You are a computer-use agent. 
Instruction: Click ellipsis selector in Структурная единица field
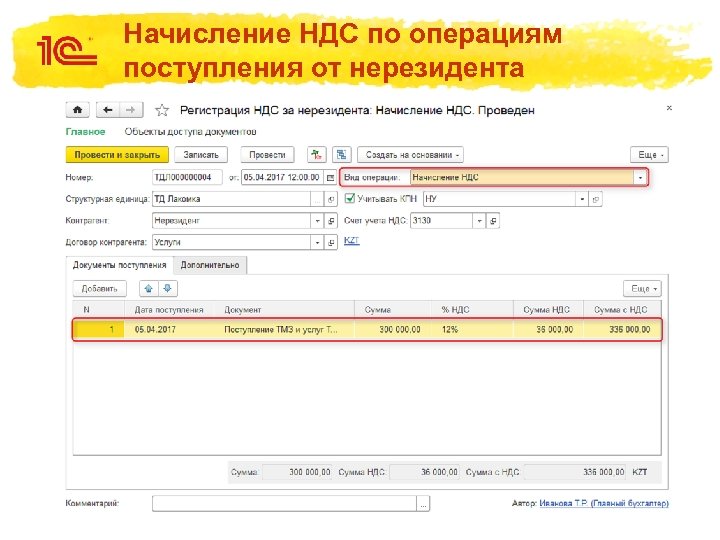318,199
